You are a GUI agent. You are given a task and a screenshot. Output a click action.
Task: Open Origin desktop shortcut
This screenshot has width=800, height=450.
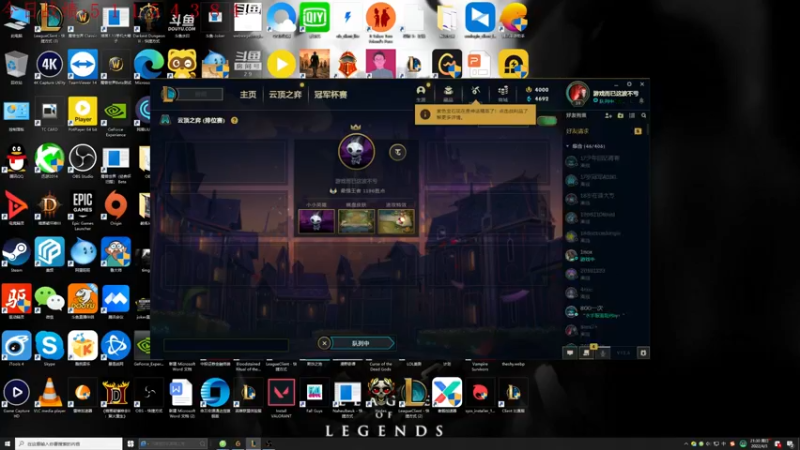[x=116, y=208]
